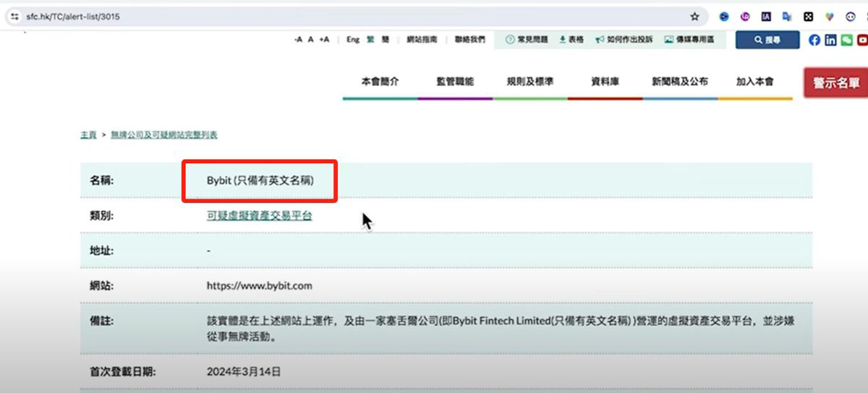Open 如何作出投訴 complaint link

click(x=624, y=40)
